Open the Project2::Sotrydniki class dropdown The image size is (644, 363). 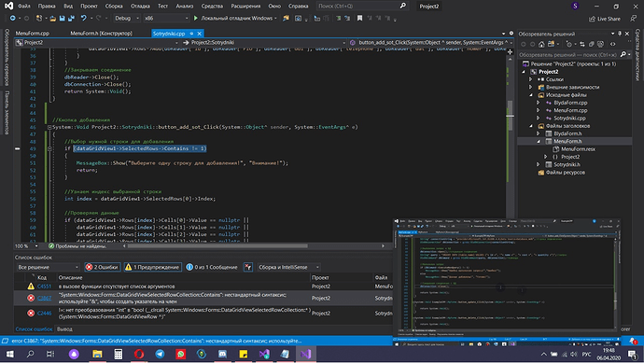coord(264,42)
